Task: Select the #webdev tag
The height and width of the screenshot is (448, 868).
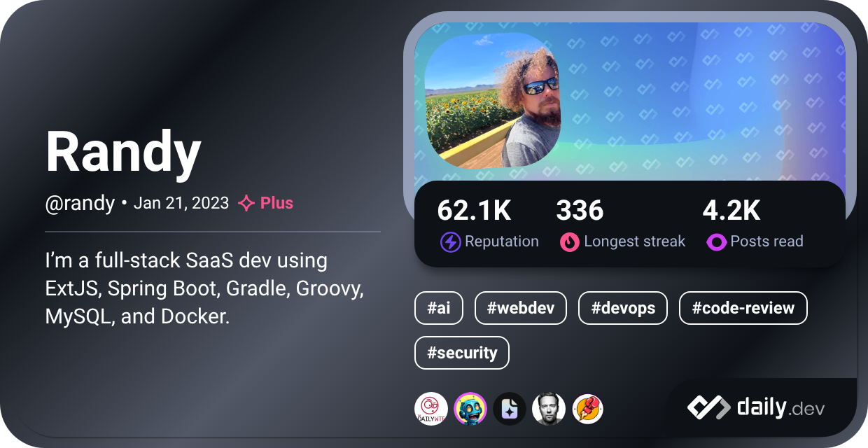Action: pos(521,308)
